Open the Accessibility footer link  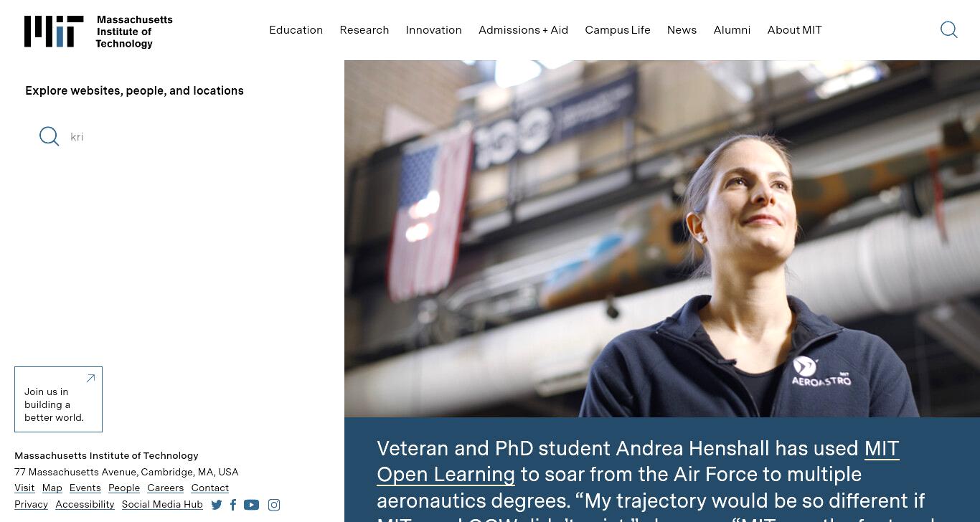pos(85,505)
